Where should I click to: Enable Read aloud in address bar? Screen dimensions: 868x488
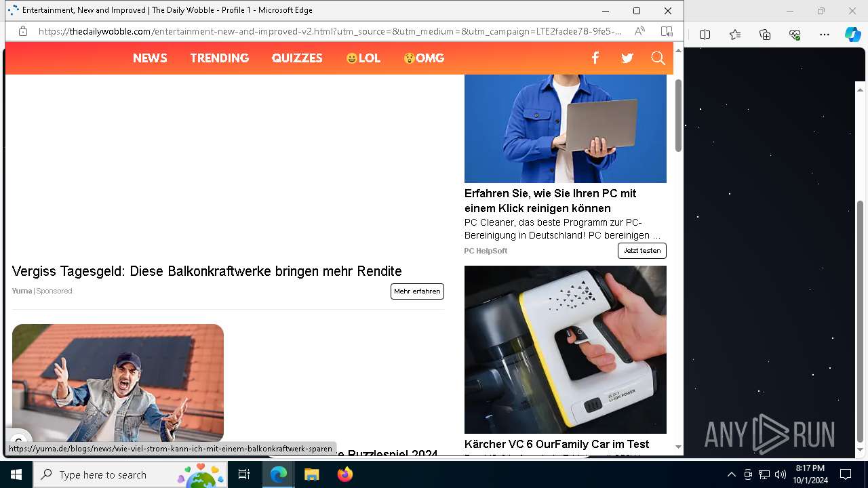(x=639, y=31)
